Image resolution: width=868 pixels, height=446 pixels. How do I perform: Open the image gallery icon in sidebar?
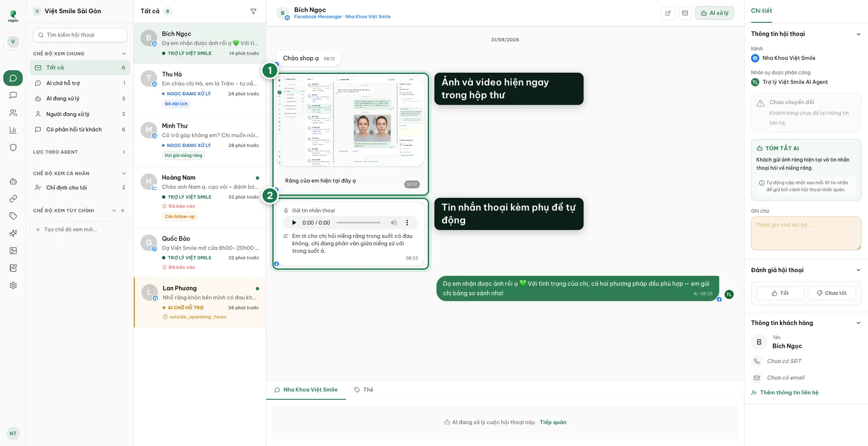pos(13,251)
